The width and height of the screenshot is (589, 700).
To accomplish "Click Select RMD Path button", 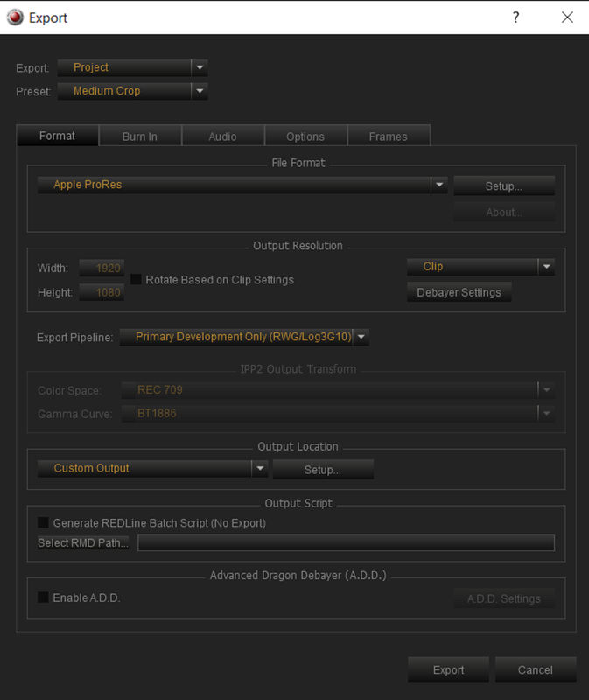I will pyautogui.click(x=83, y=542).
